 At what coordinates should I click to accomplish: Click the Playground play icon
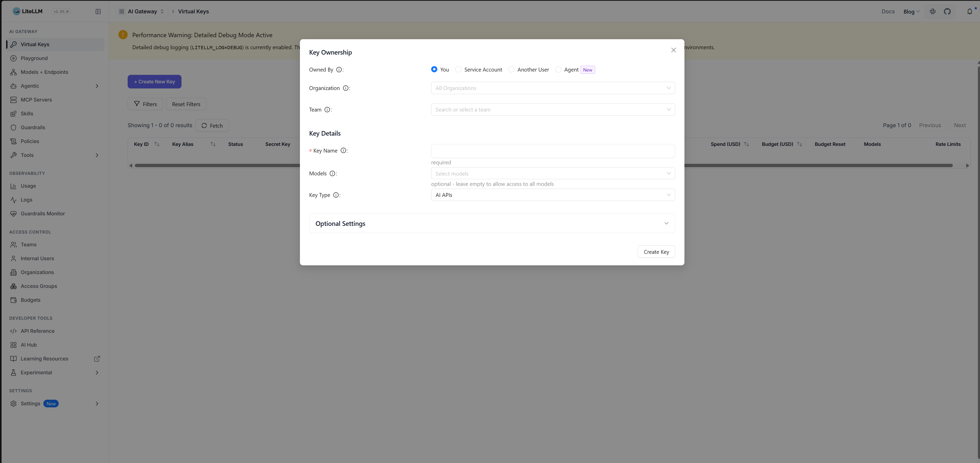[x=13, y=58]
